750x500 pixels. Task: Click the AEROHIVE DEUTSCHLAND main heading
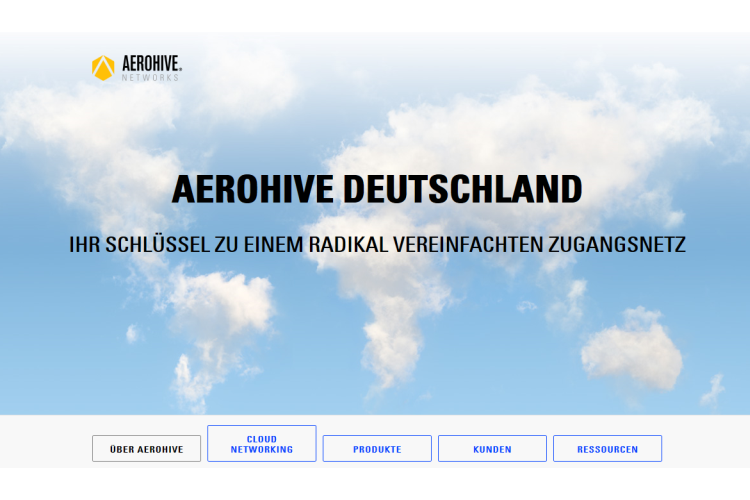376,189
